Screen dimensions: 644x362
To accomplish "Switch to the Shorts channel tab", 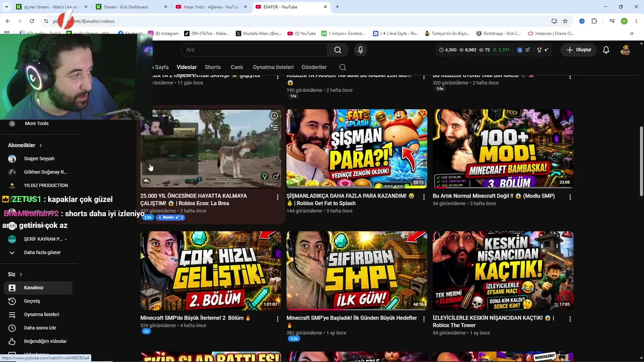I will [x=212, y=67].
